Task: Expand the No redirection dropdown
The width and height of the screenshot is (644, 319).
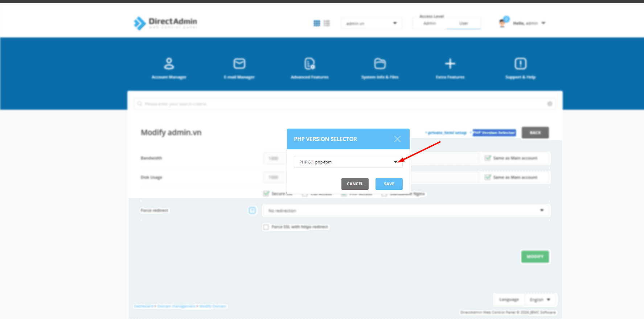Action: tap(406, 211)
